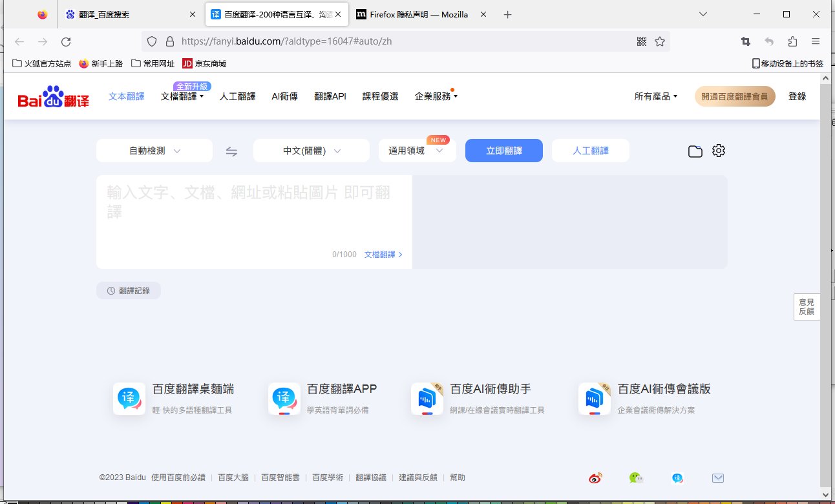Click the 百度AI衕傳助手 icon
Screen dimensions: 835x504
click(x=427, y=399)
